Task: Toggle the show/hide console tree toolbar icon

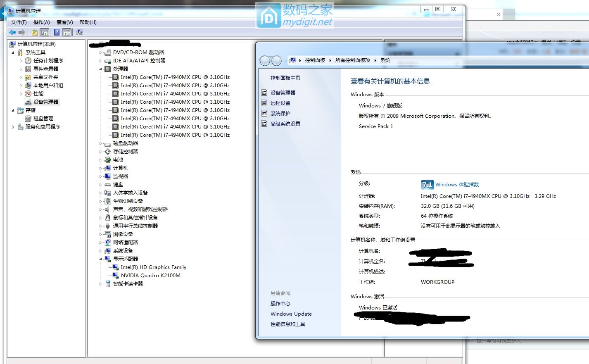Action: coord(45,32)
